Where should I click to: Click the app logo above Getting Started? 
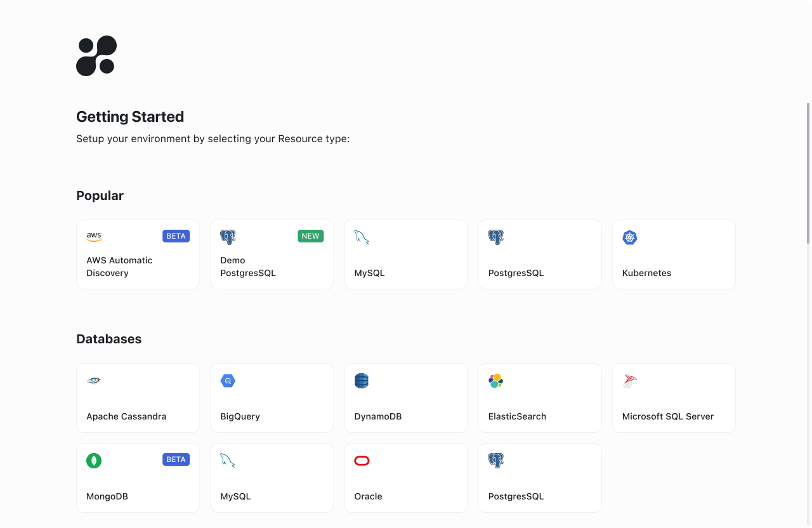point(96,56)
